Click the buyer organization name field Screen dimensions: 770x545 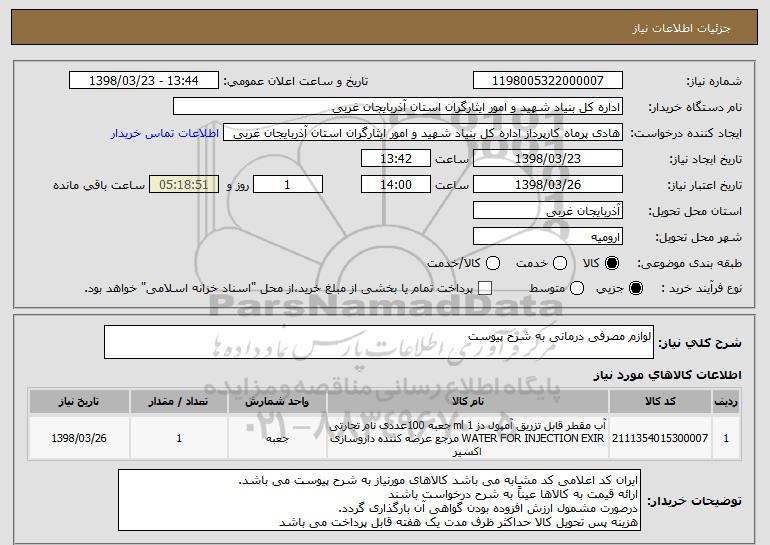tap(398, 107)
